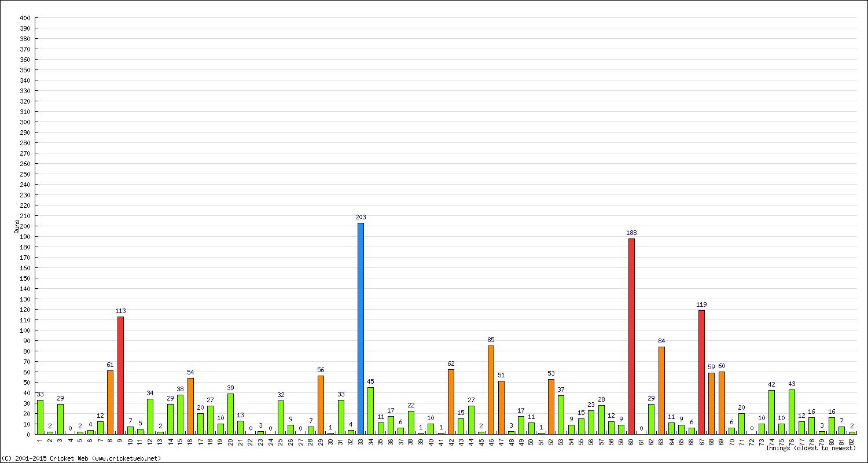Click the Cricket Web copyright notice
The image size is (868, 463).
tap(80, 458)
